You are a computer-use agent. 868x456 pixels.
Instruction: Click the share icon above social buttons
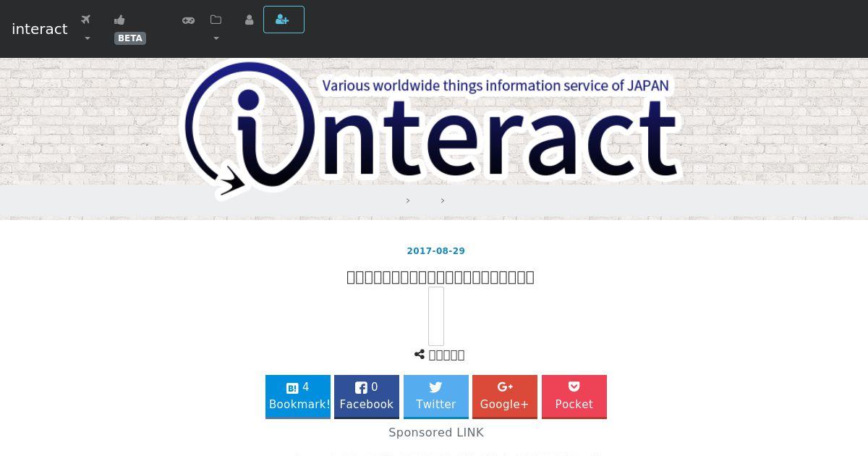(420, 355)
